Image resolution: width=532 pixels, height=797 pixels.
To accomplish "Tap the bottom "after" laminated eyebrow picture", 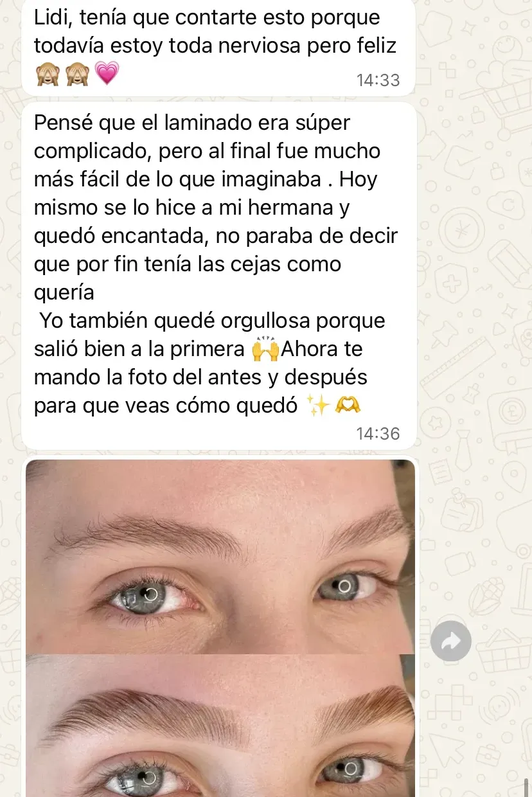I will point(220,726).
